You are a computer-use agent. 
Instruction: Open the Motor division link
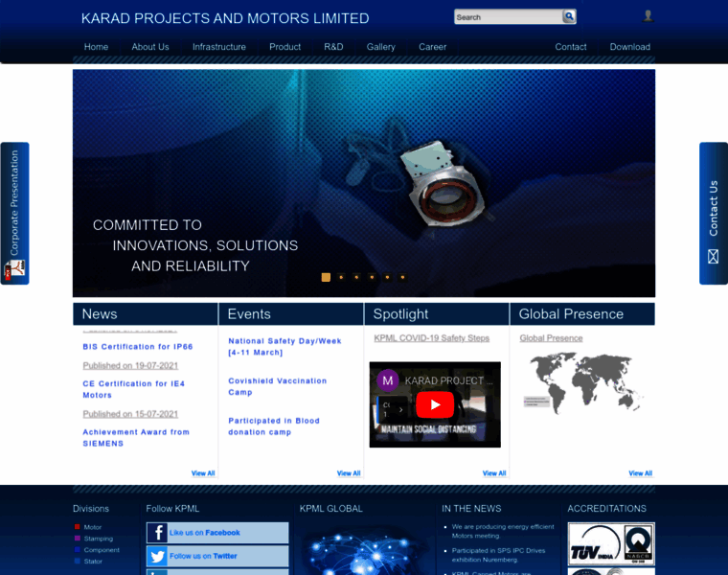(92, 527)
